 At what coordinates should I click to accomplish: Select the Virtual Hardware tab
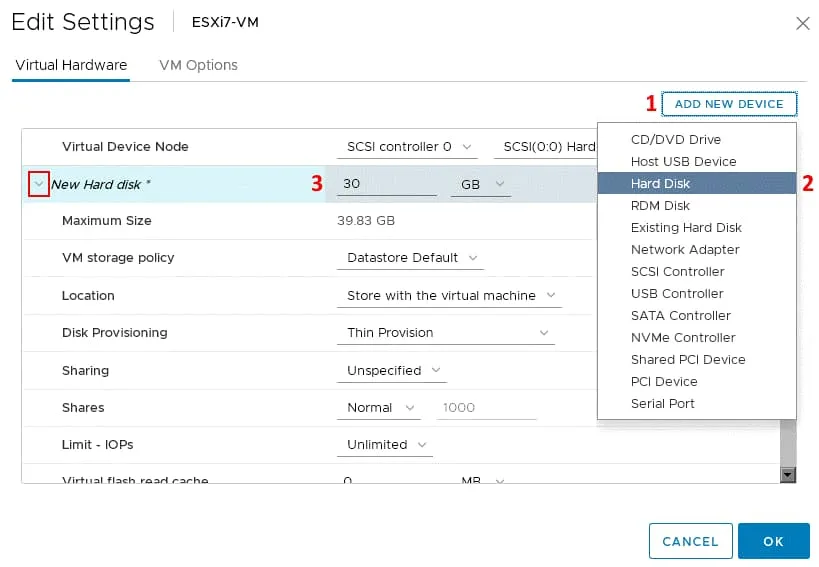click(x=71, y=65)
